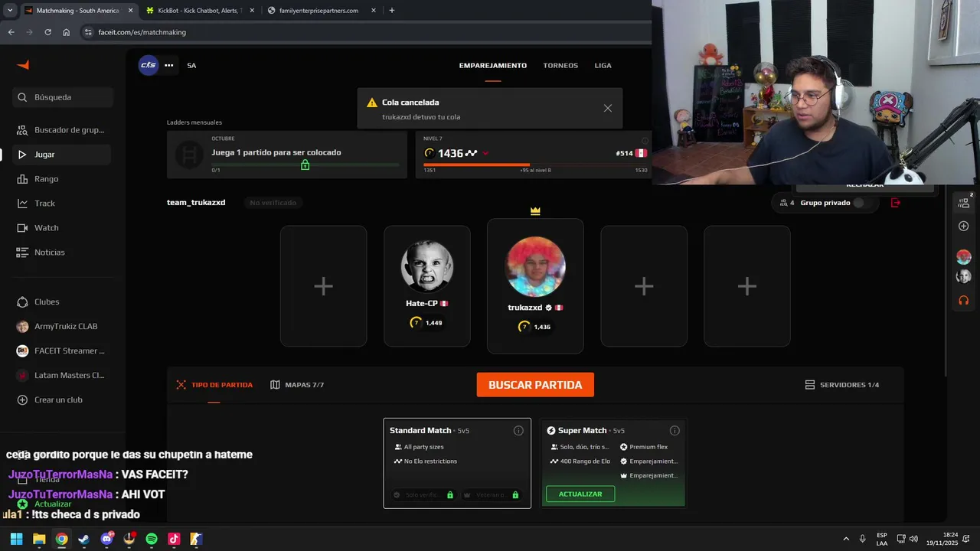
Task: Close the Cola cancelada notification
Action: [608, 108]
